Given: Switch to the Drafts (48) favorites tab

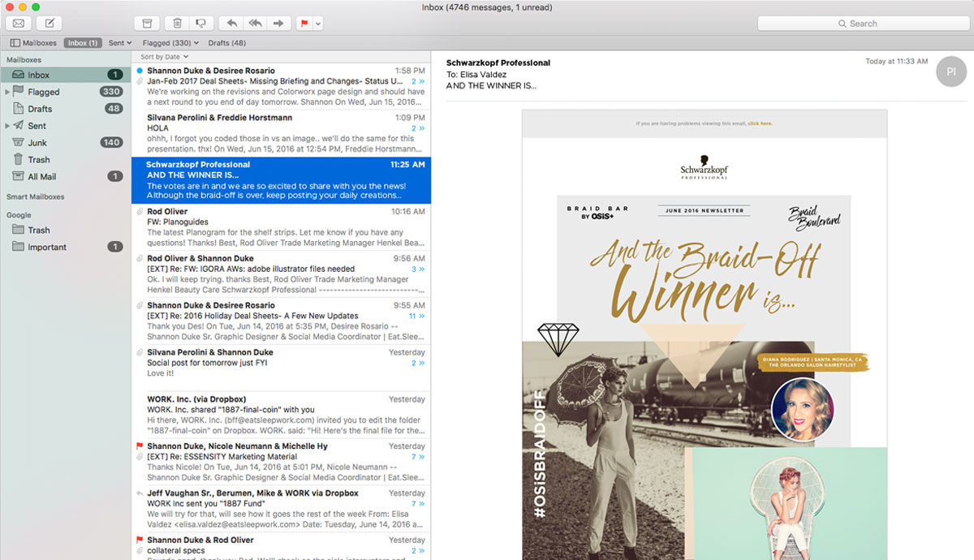Looking at the screenshot, I should point(226,43).
